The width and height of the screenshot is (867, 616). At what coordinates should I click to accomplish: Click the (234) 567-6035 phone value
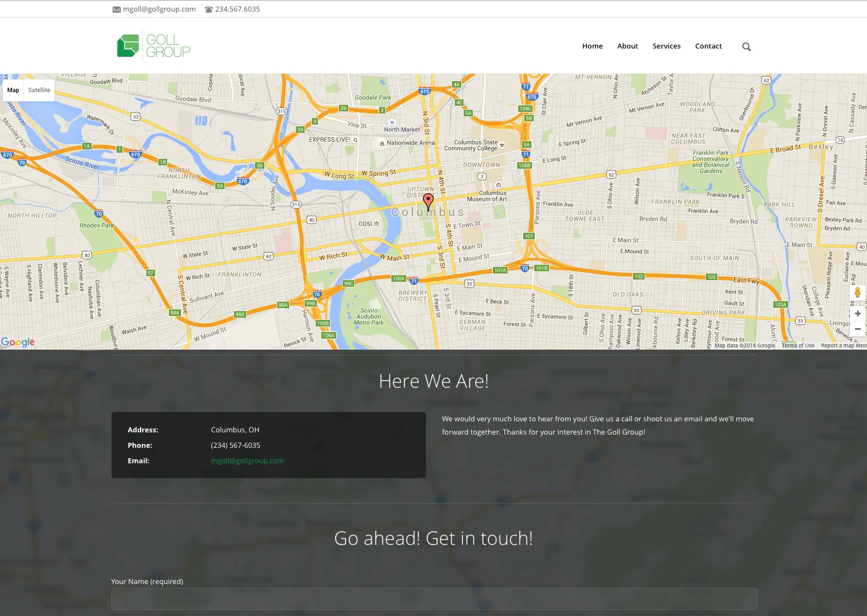(x=236, y=446)
